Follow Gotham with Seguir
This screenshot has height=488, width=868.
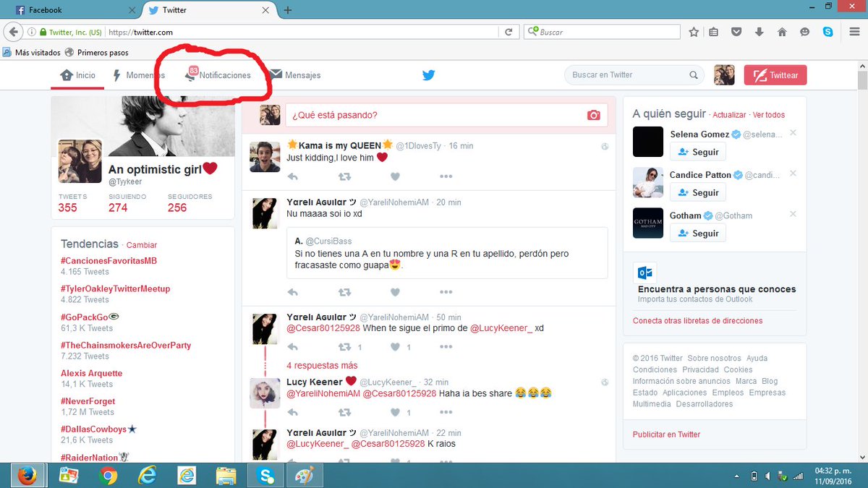tap(697, 233)
